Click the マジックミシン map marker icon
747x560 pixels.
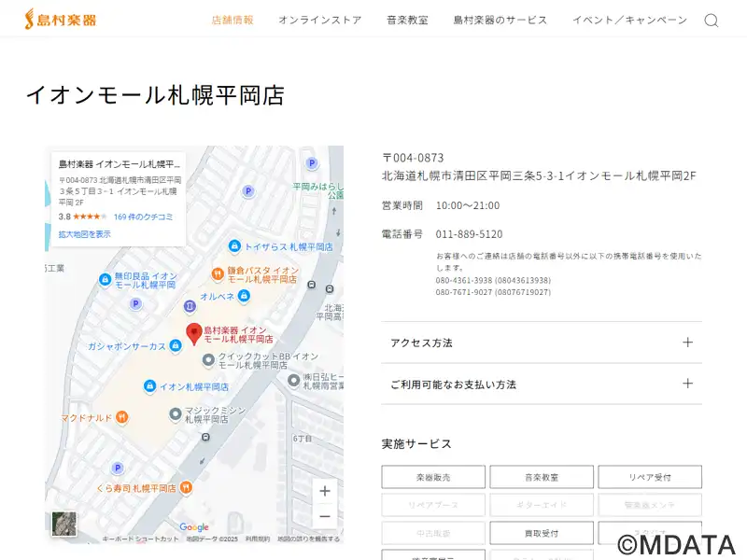coord(176,413)
